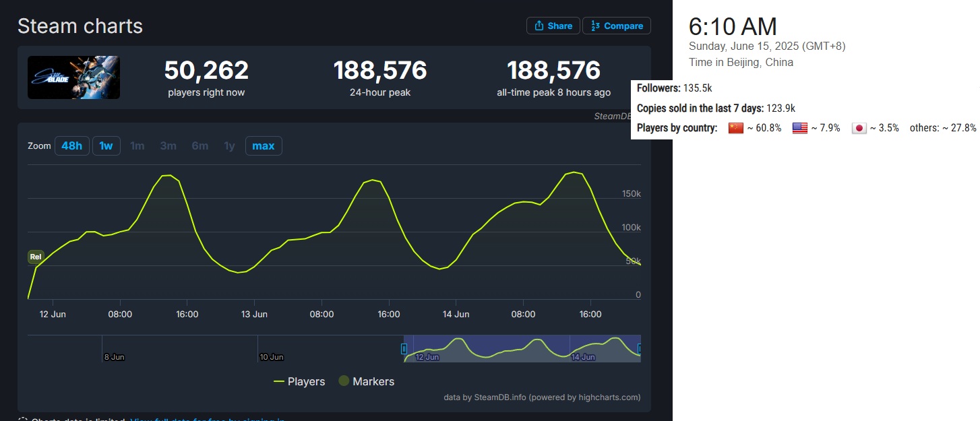The width and height of the screenshot is (980, 421).
Task: Click the highlighted navigator range area
Action: 522,348
